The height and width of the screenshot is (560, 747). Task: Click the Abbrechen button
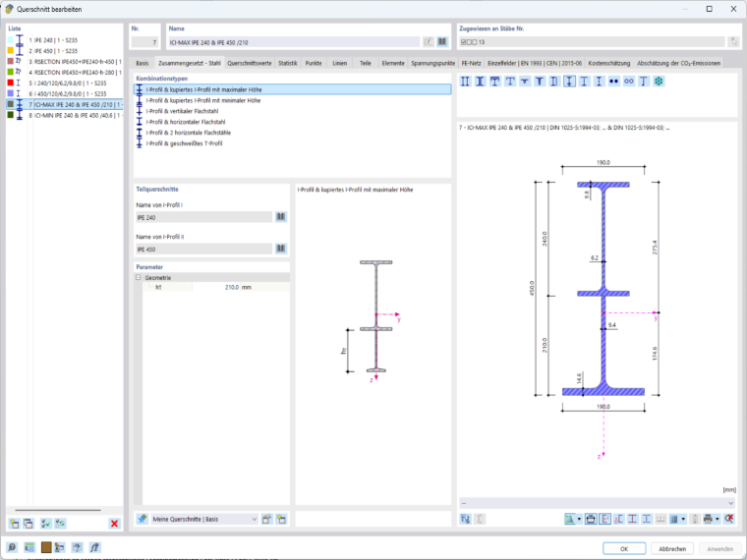click(x=672, y=548)
